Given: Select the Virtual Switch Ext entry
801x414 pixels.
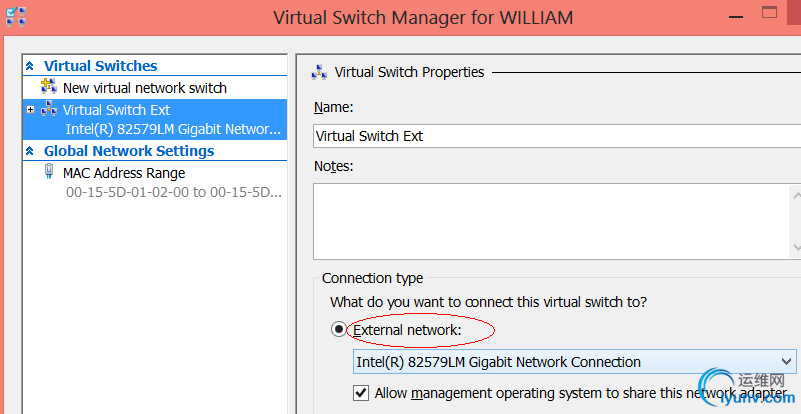Looking at the screenshot, I should [116, 110].
